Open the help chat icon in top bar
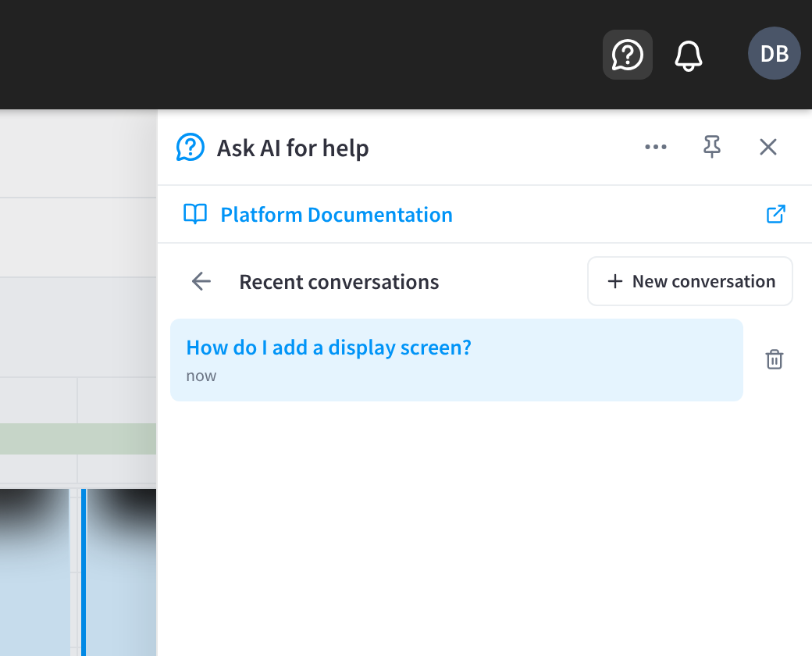 [627, 55]
